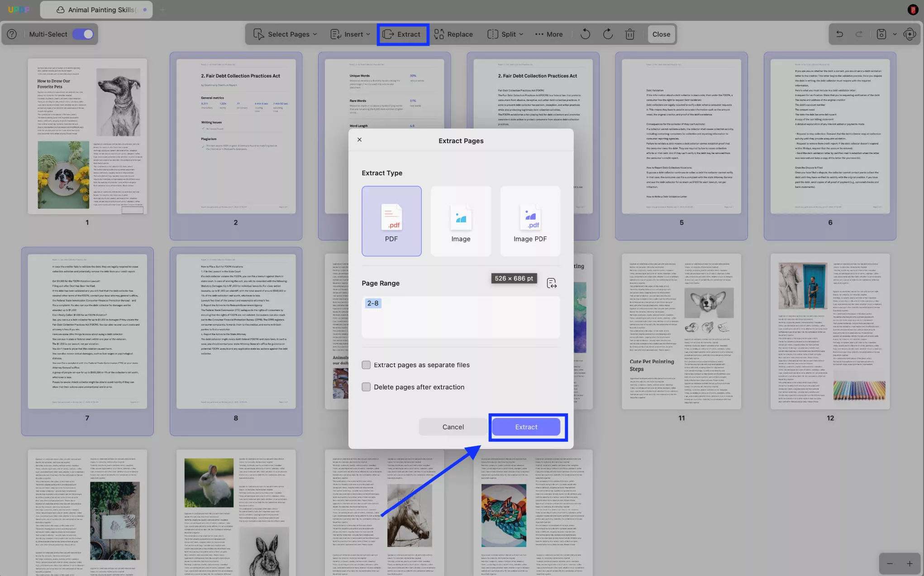The width and height of the screenshot is (924, 576).
Task: Add a new tab with plus
Action: (x=162, y=10)
